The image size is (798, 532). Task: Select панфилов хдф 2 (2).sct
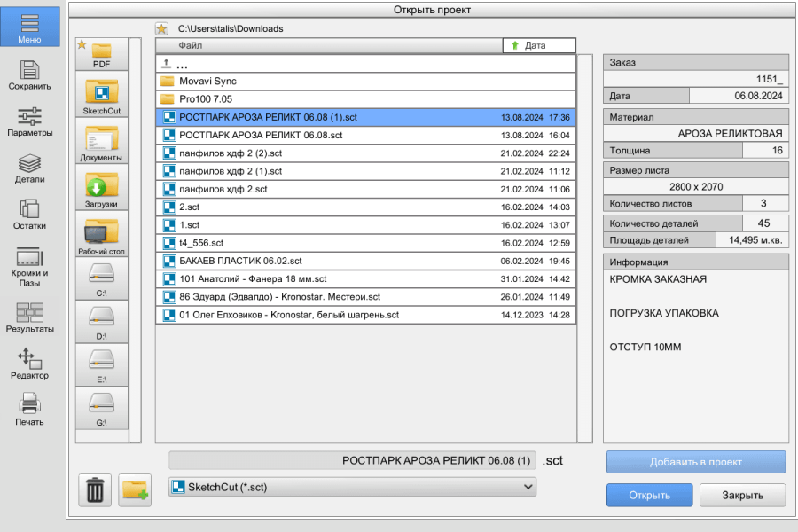point(366,153)
